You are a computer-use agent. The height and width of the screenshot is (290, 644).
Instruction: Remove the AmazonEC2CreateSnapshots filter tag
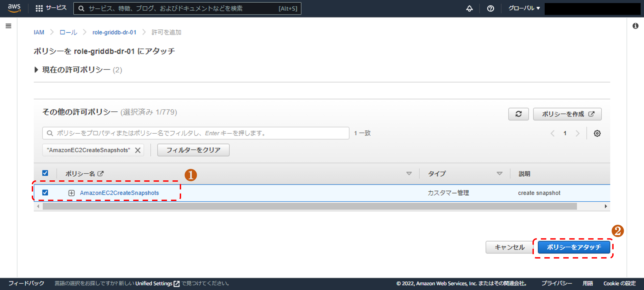point(138,150)
